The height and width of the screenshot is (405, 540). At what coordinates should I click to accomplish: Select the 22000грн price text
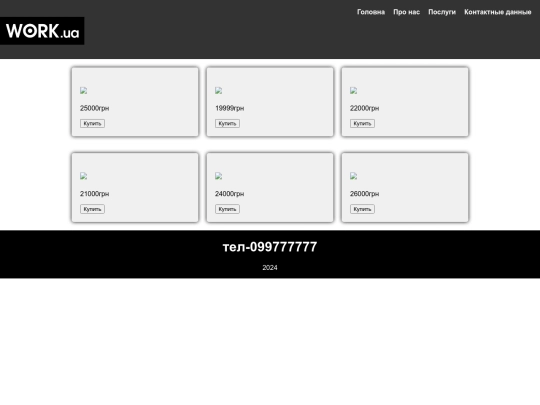pos(364,108)
